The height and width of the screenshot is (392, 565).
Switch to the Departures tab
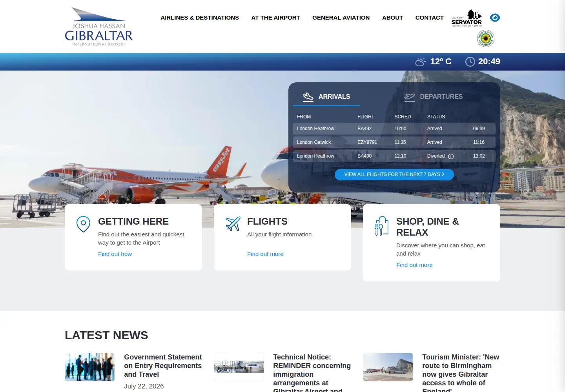coord(433,97)
